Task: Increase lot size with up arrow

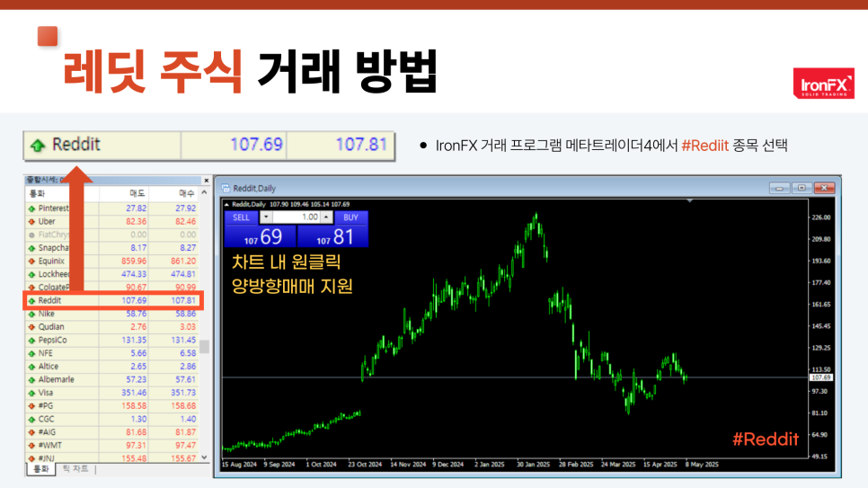Action: (x=326, y=217)
